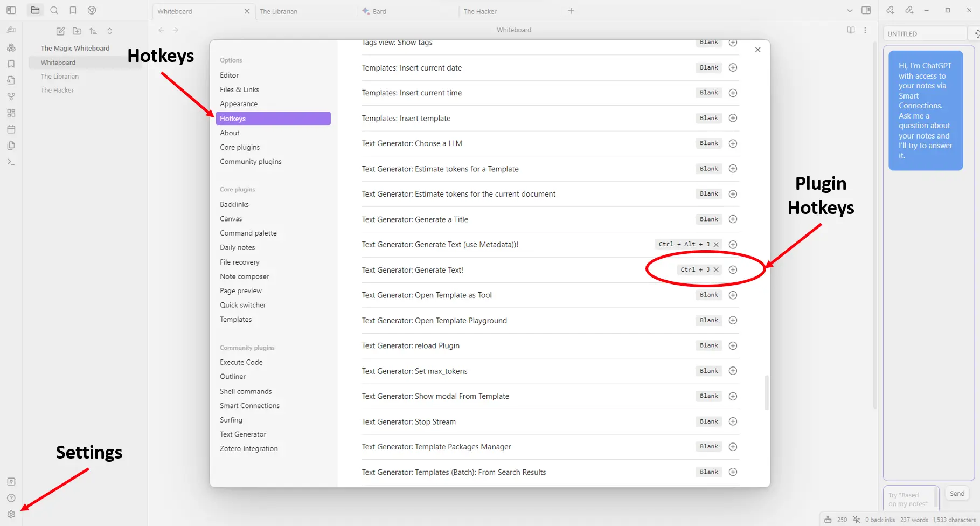Open today's daily note calendar icon
Viewport: 980px width, 526px height.
click(x=11, y=129)
